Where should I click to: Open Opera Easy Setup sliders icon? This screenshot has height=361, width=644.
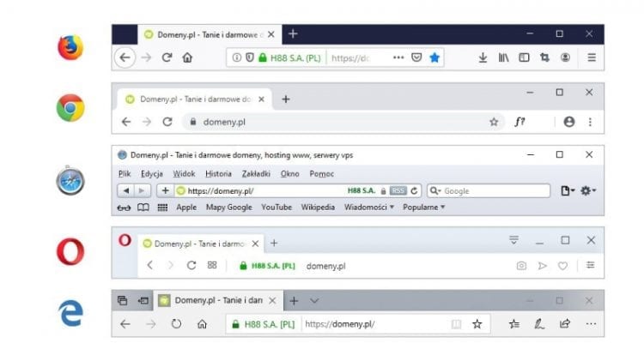pos(590,266)
